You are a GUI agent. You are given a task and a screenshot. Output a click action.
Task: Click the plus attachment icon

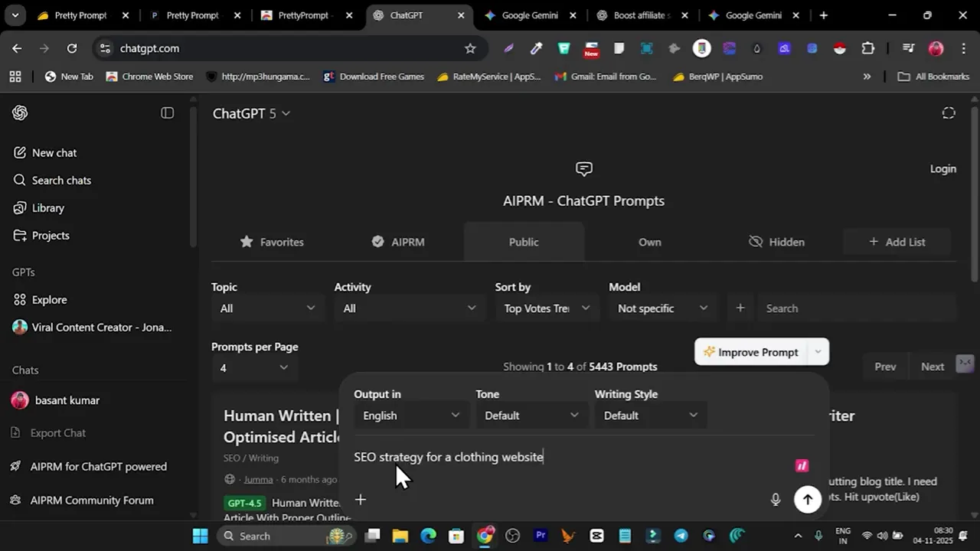[x=360, y=500]
